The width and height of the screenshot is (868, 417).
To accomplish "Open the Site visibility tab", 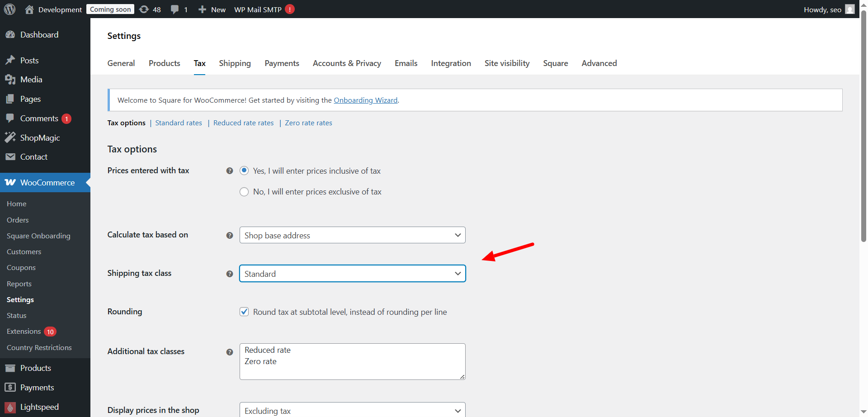I will click(x=507, y=63).
